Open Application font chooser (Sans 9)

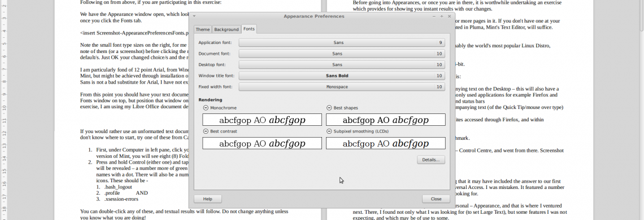click(342, 43)
